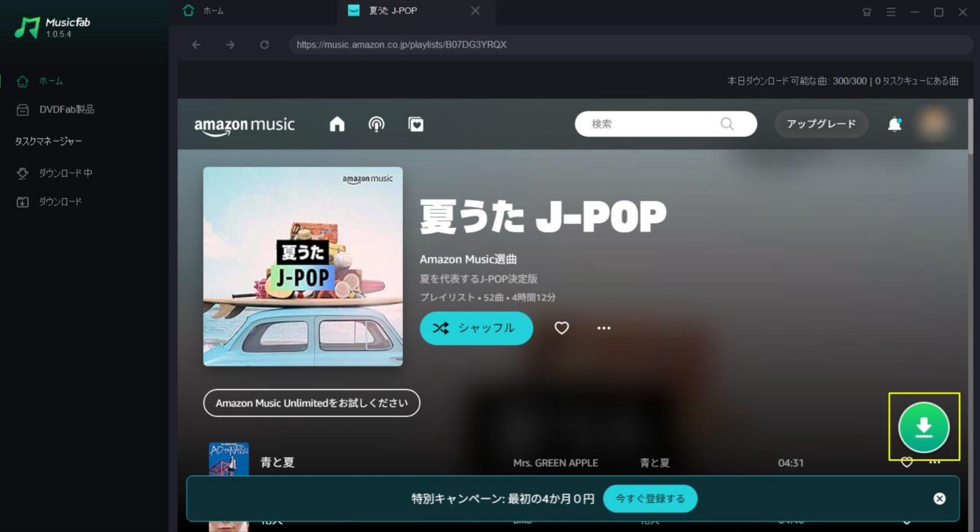
Task: Click the download quota status text
Action: pyautogui.click(x=843, y=81)
